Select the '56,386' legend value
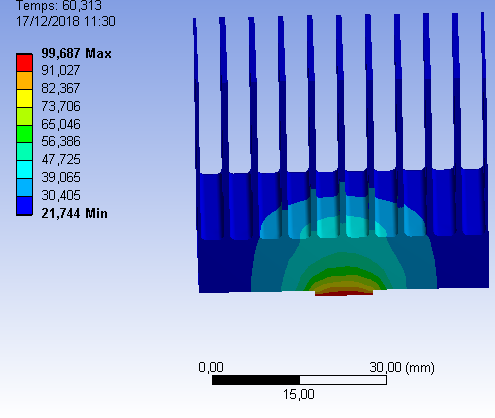 [x=61, y=141]
